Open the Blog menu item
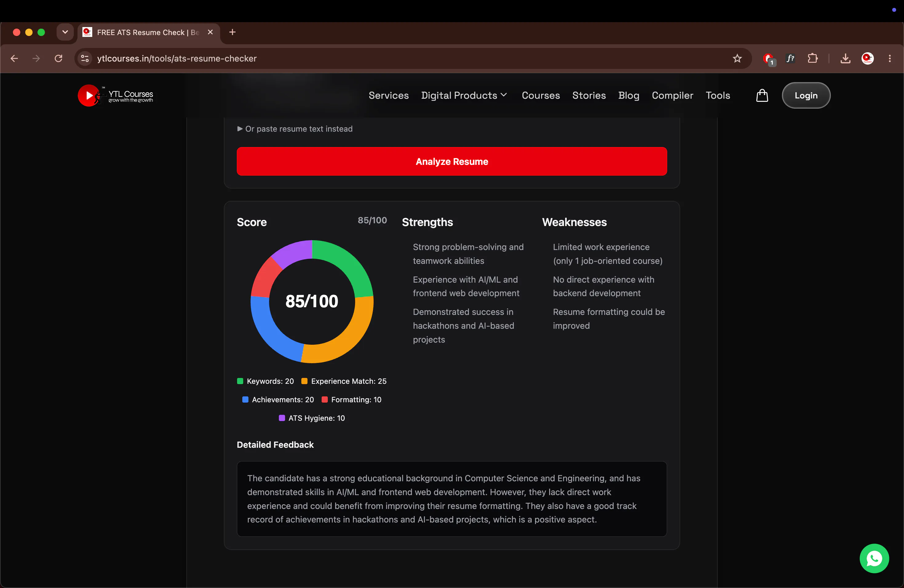Viewport: 904px width, 588px height. [x=628, y=95]
